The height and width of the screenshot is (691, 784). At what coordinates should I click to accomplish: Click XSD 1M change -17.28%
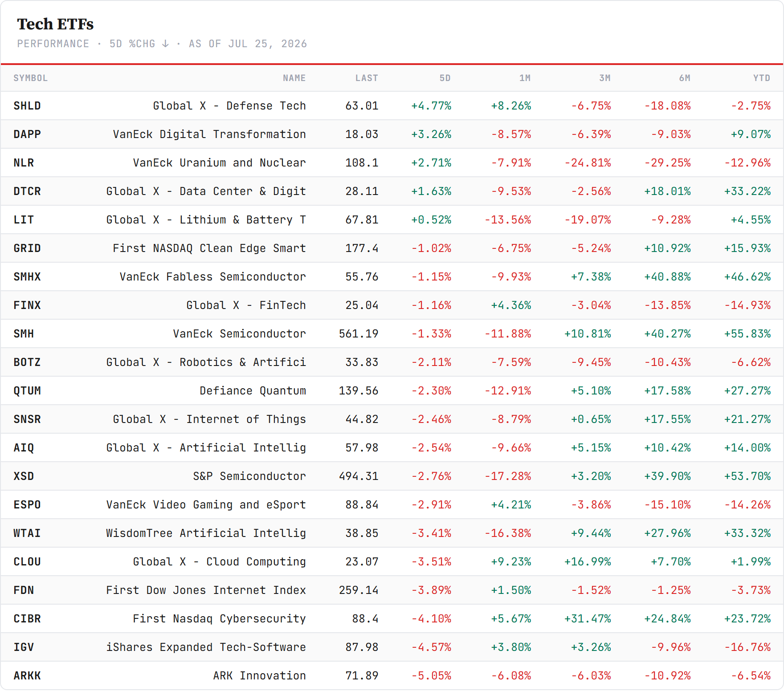click(508, 476)
